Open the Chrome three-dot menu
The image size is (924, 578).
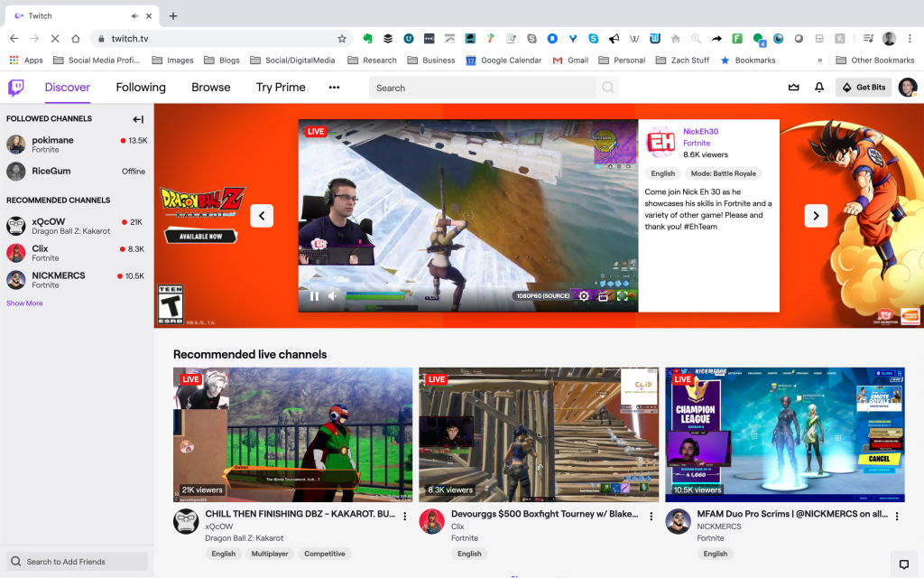tap(910, 38)
